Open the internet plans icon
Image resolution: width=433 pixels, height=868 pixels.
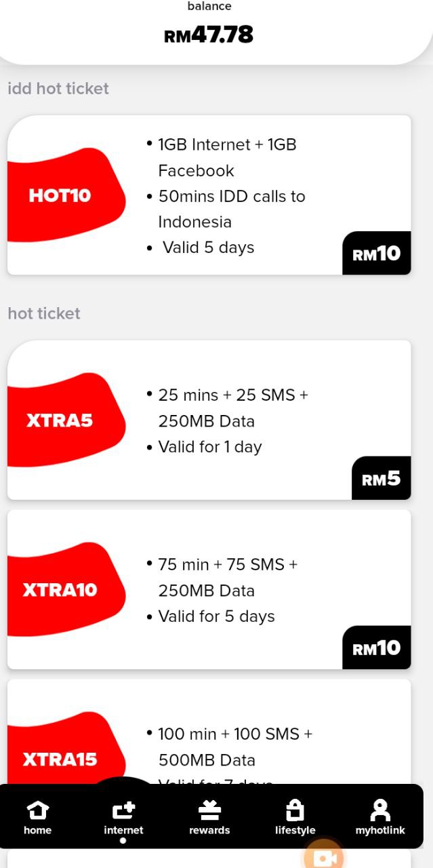pos(123,810)
